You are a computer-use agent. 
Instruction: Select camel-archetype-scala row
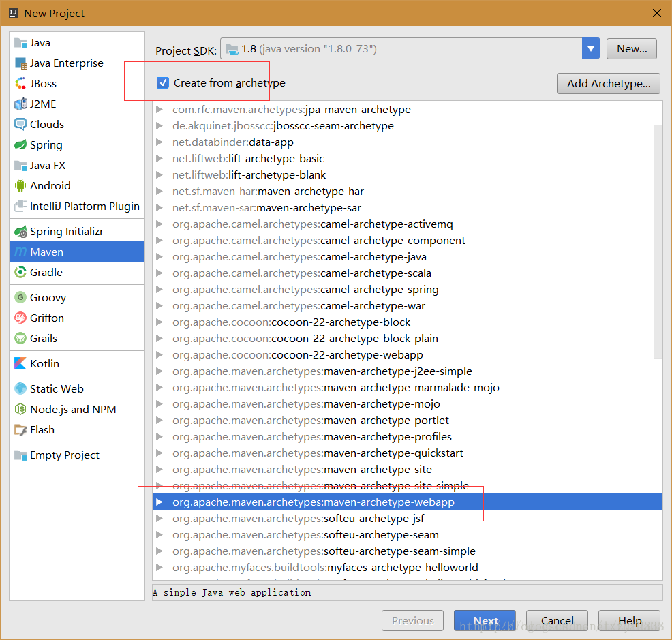click(407, 273)
